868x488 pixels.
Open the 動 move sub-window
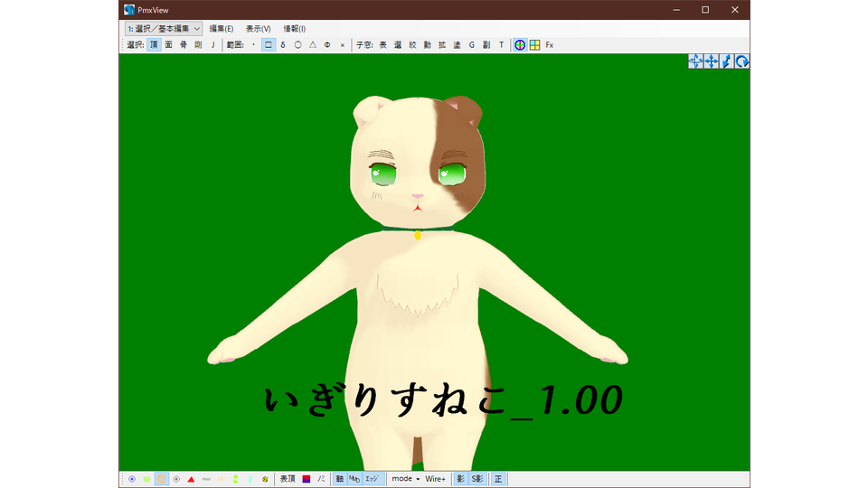tap(428, 45)
